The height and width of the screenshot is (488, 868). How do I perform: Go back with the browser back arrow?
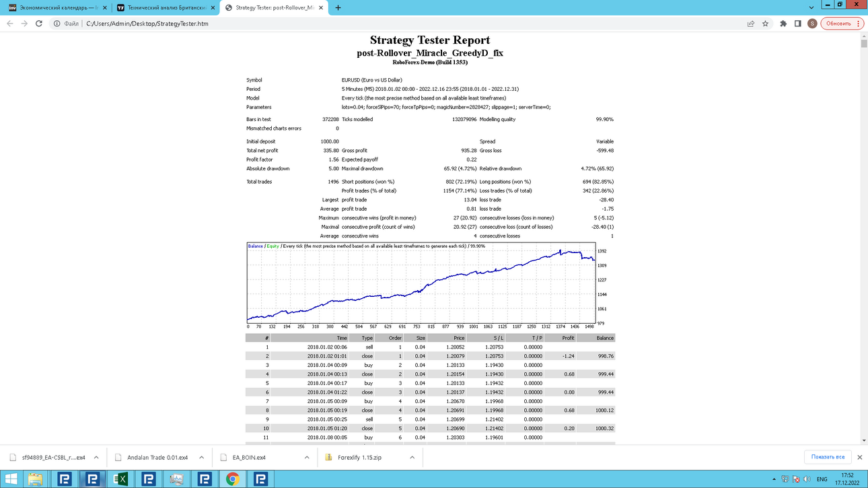coord(9,24)
